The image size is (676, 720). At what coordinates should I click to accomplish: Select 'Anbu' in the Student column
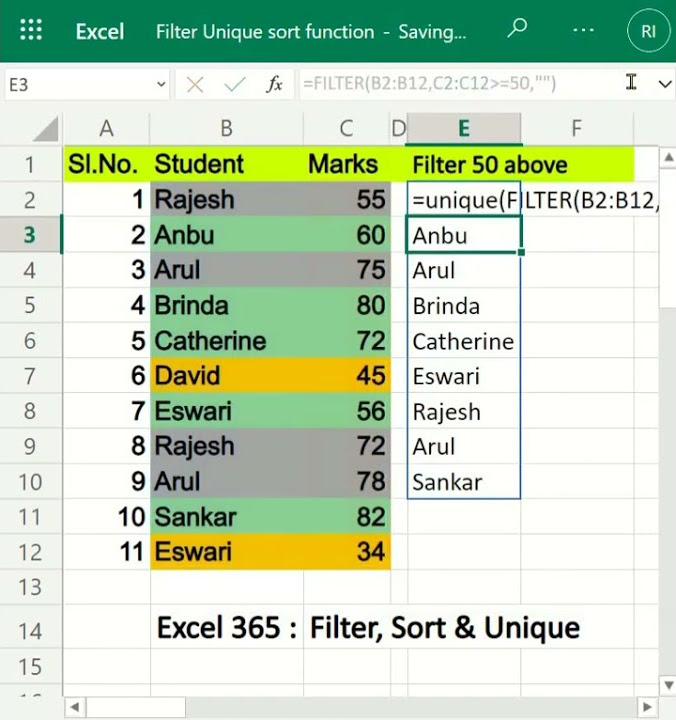point(226,235)
